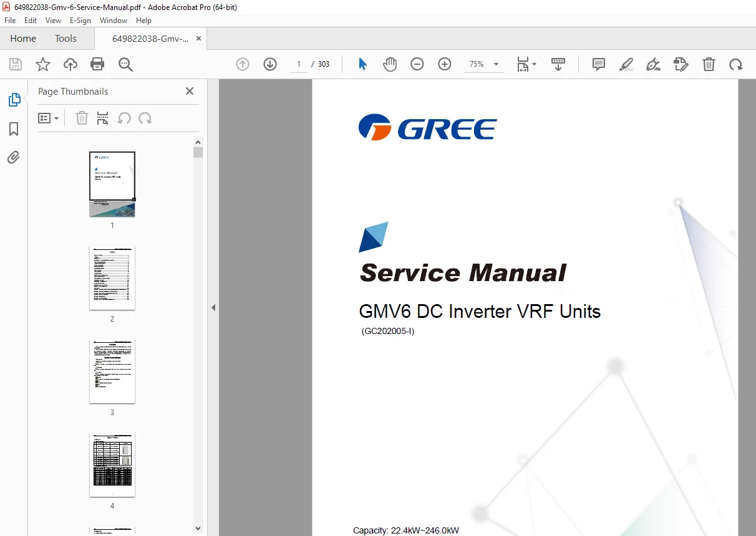Select the Highlight text tool
This screenshot has height=536, width=756.
626,64
